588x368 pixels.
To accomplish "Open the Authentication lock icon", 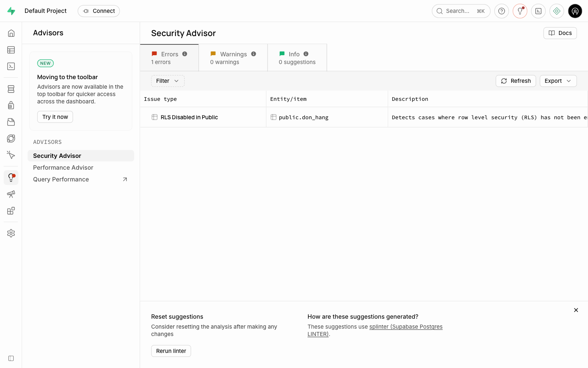I will (x=11, y=106).
